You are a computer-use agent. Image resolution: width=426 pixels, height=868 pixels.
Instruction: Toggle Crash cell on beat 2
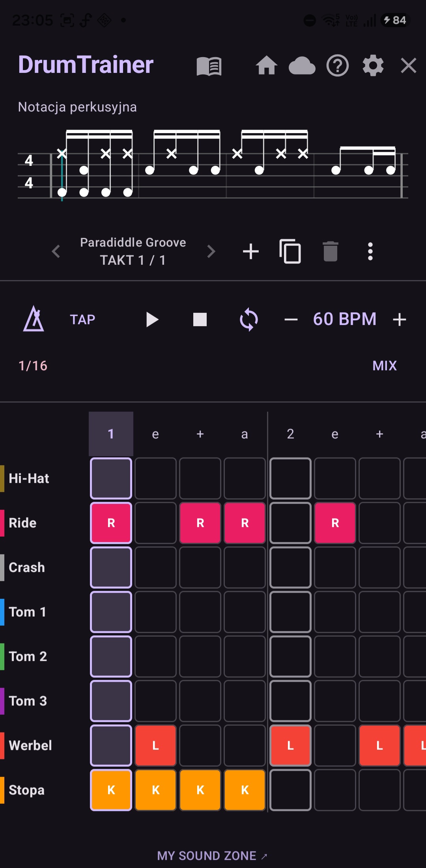(290, 567)
